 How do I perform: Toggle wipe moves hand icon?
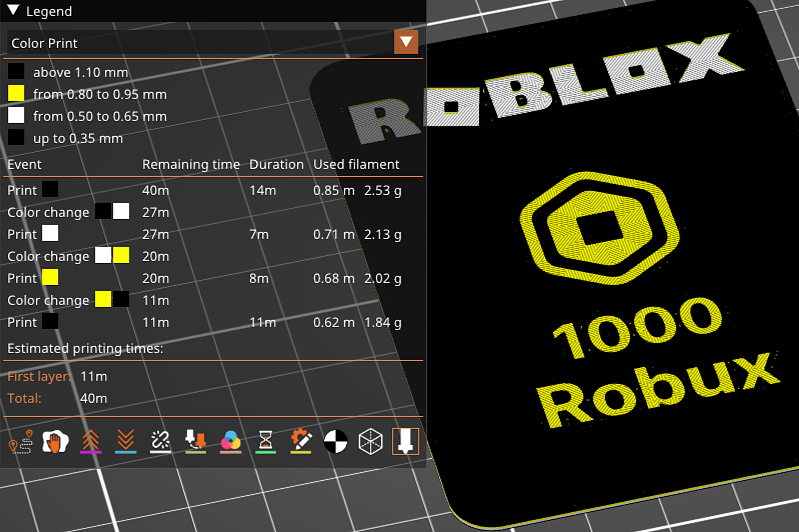pos(56,441)
